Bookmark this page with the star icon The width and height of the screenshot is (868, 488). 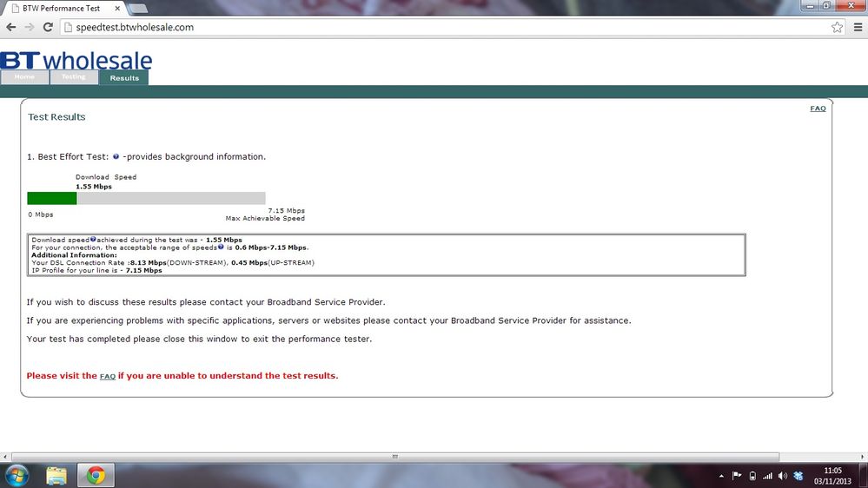(837, 27)
